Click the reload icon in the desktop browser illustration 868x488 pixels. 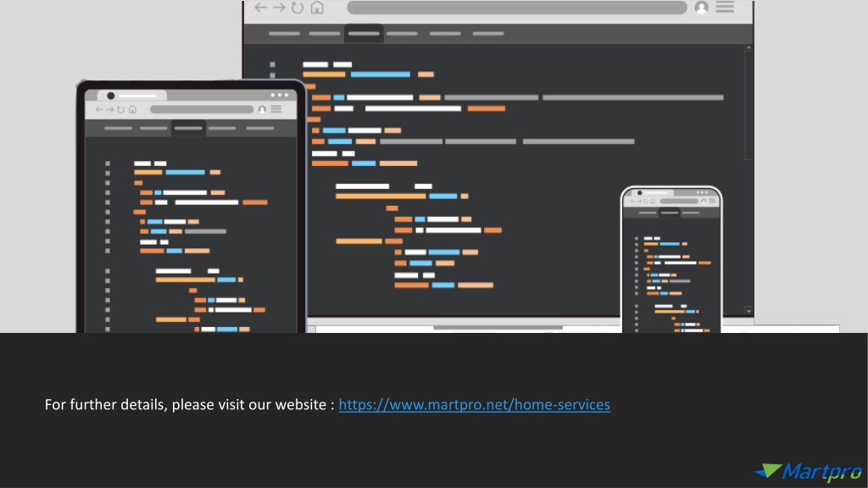[298, 7]
